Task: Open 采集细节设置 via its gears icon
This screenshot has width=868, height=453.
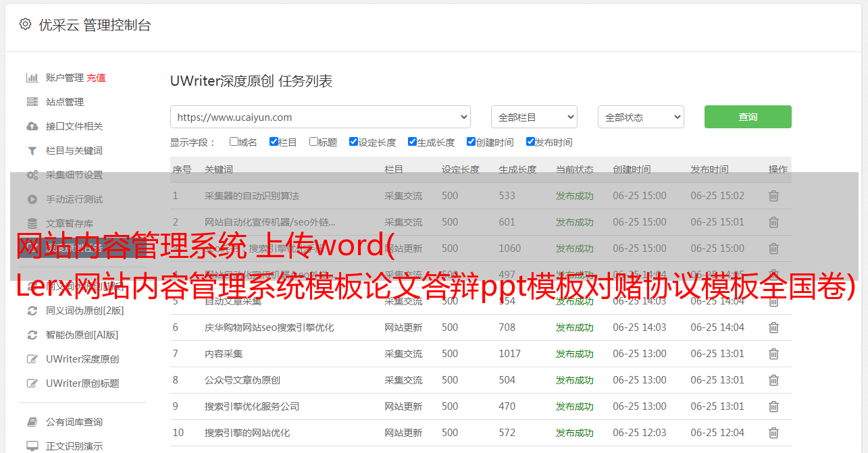Action: pyautogui.click(x=32, y=175)
